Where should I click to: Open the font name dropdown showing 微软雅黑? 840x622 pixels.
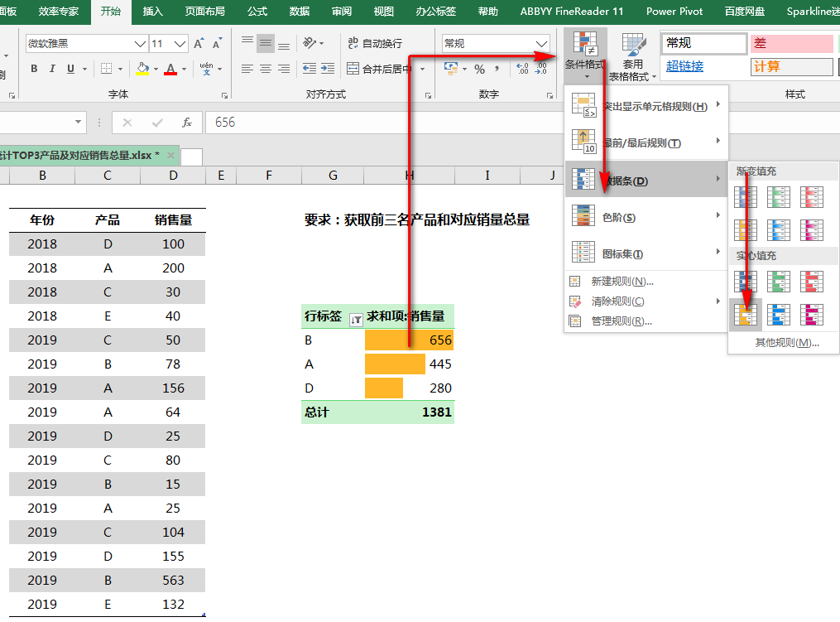click(141, 43)
